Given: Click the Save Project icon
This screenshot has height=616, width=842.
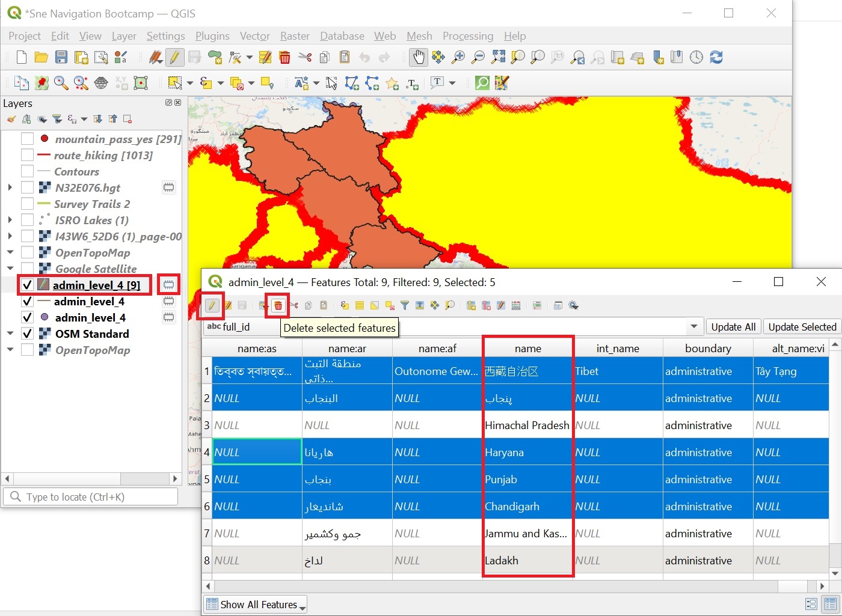Looking at the screenshot, I should tap(61, 58).
